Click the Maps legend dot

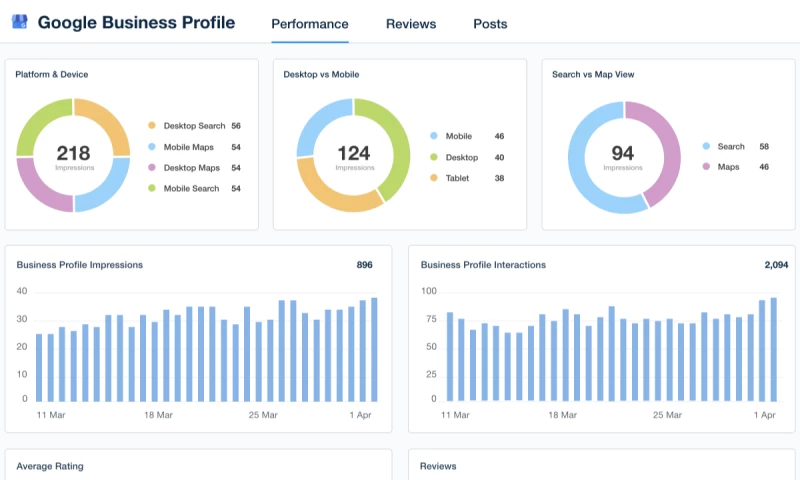tap(706, 167)
